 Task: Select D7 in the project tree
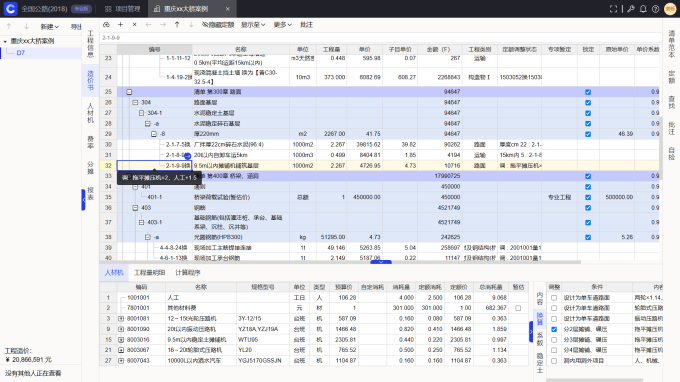21,53
